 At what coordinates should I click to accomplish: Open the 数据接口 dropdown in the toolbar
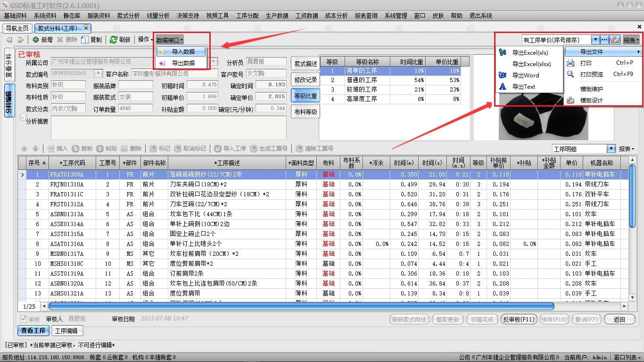170,40
